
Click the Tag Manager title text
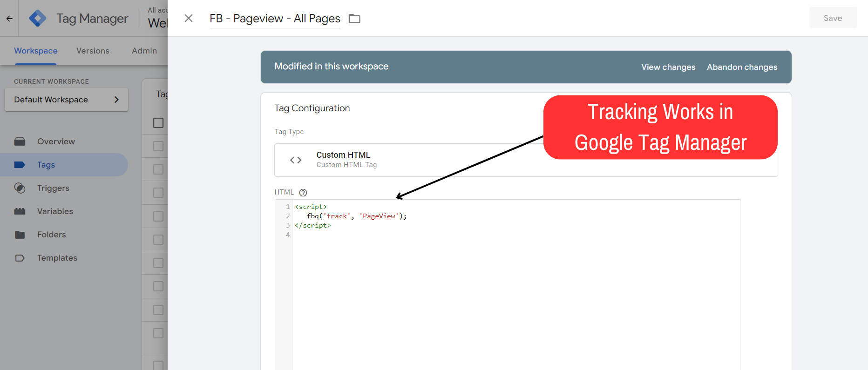92,19
